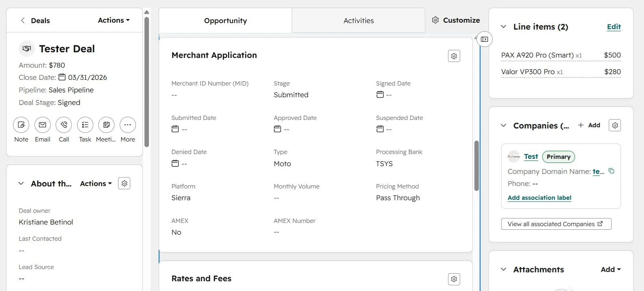This screenshot has width=644, height=291.
Task: Click the Test company logo thumbnail
Action: [x=514, y=156]
